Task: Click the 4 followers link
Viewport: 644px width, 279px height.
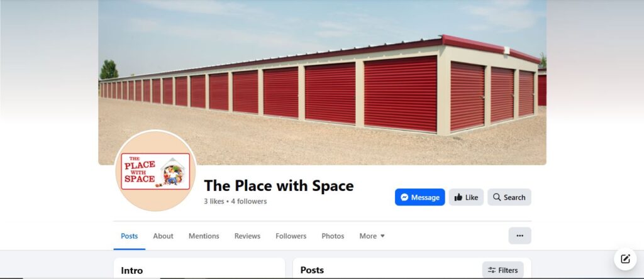Action: 249,201
